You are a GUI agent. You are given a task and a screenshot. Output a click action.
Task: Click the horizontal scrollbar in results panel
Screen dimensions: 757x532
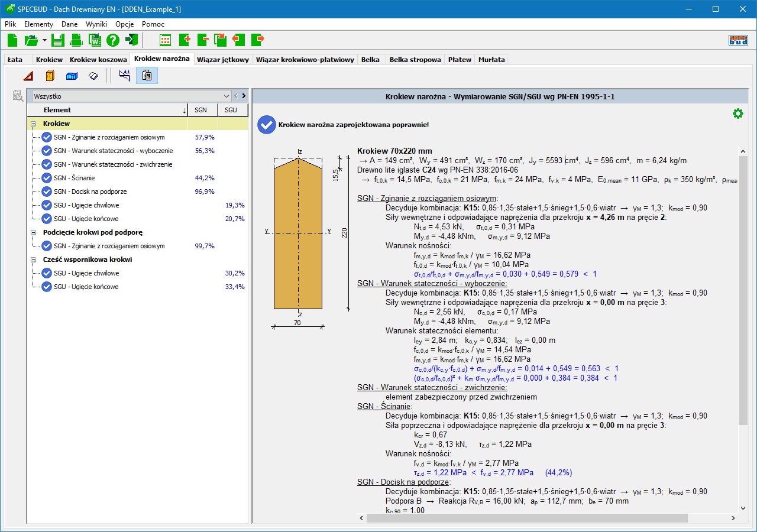pos(526,518)
